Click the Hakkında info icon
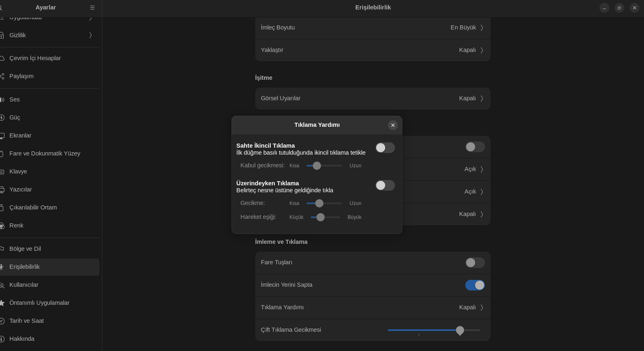 coord(2,339)
